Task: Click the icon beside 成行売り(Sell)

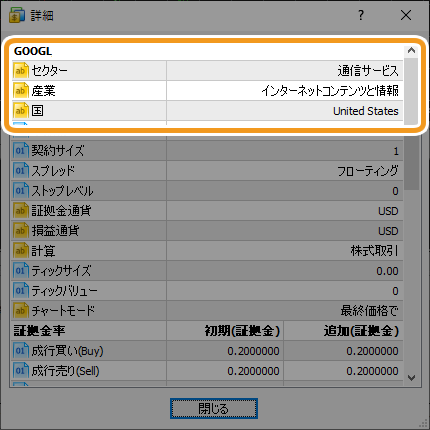Action: [21, 371]
